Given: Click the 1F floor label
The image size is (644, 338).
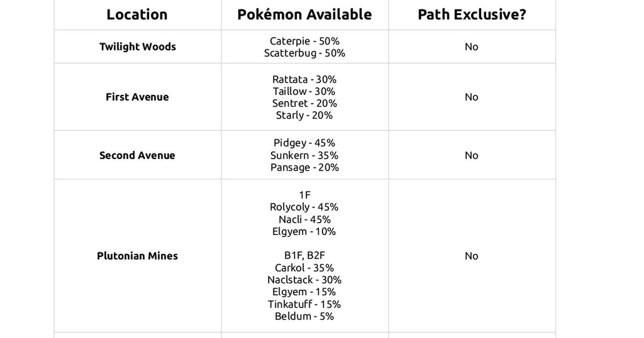Looking at the screenshot, I should point(304,195).
